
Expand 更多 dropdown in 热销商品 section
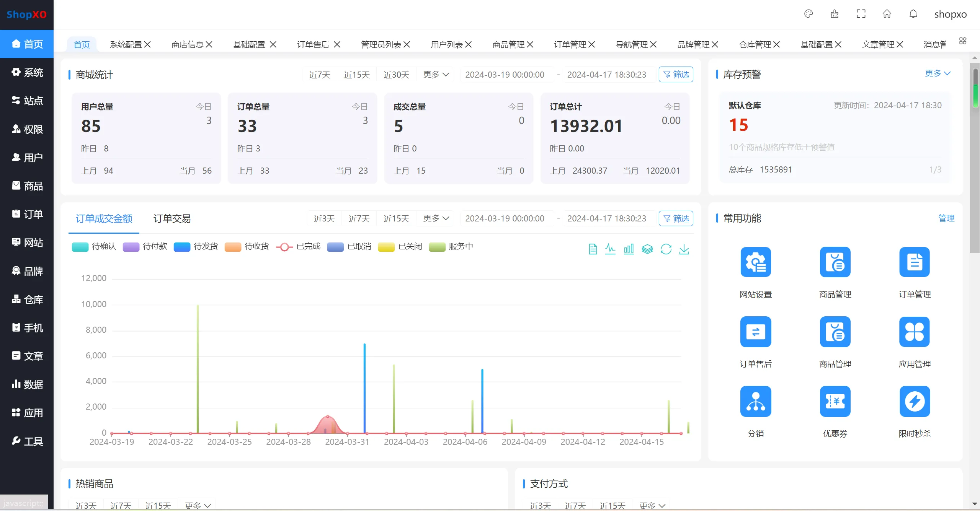point(198,505)
